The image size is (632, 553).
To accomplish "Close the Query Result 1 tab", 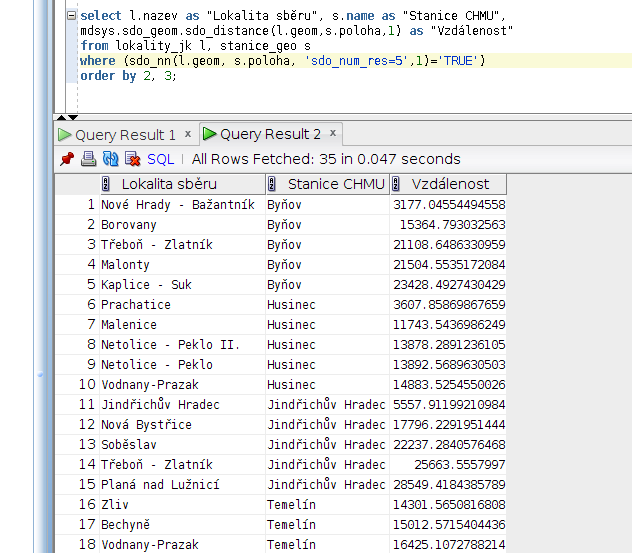I will [x=188, y=134].
